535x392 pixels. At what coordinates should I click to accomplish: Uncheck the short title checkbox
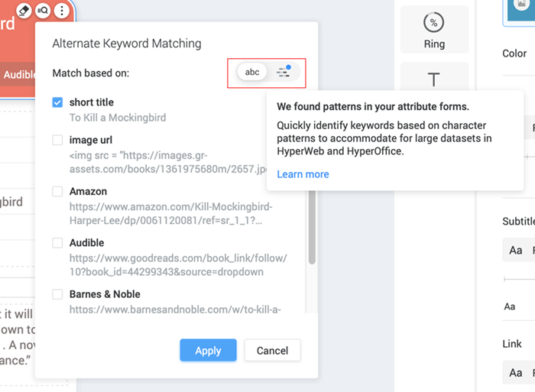(58, 102)
